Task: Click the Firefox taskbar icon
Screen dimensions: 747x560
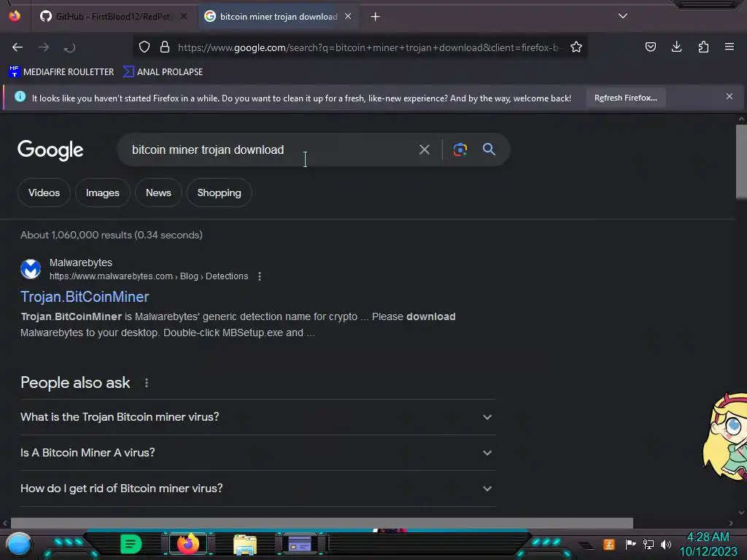Action: (187, 543)
